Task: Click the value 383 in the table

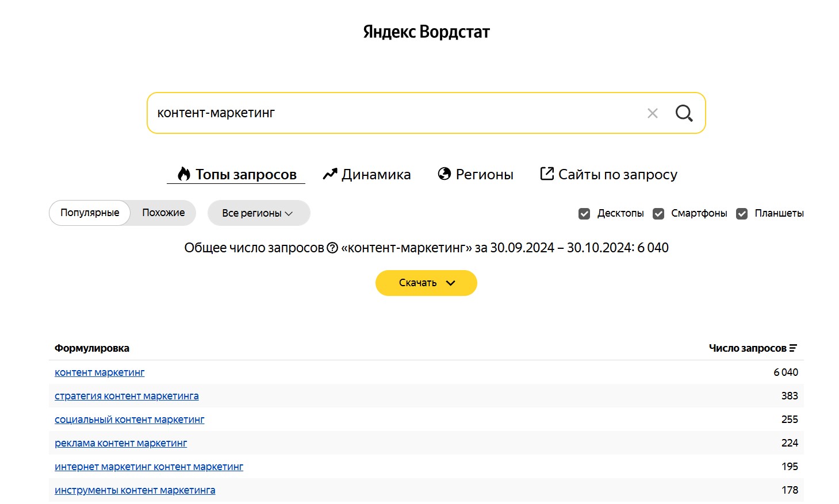Action: pos(790,396)
